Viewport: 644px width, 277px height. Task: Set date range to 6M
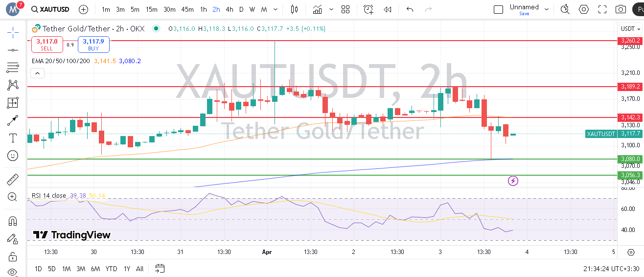click(95, 269)
